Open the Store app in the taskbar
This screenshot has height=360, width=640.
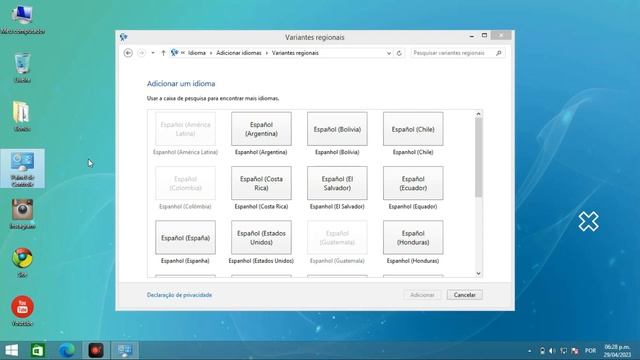pos(38,351)
